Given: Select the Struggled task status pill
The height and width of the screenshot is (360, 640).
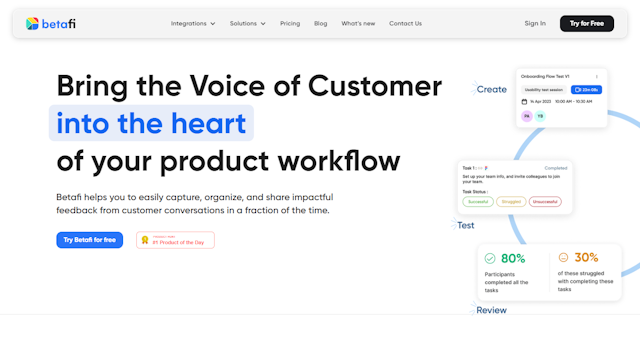Looking at the screenshot, I should [511, 202].
